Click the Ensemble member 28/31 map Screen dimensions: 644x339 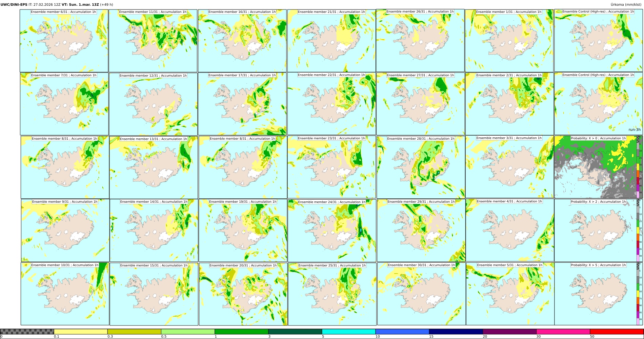[x=421, y=167]
